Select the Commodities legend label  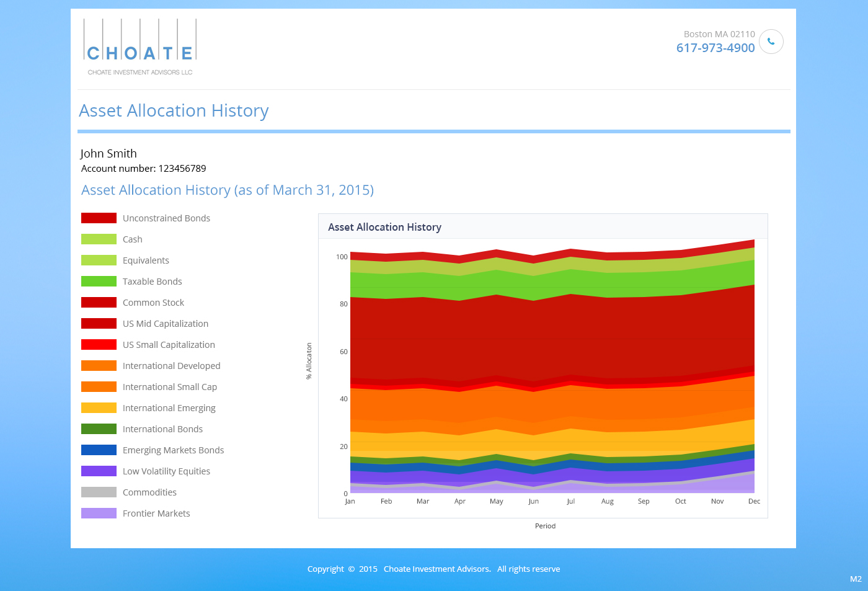[x=149, y=492]
